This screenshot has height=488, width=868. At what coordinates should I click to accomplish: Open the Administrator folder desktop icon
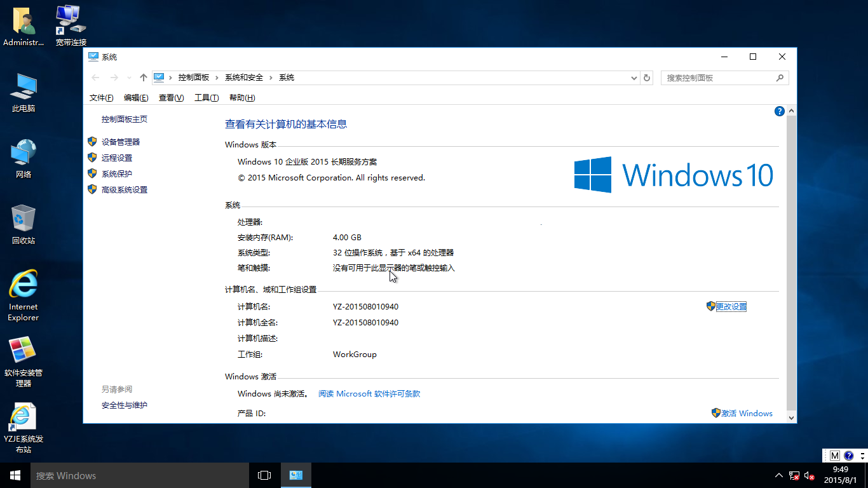[24, 27]
